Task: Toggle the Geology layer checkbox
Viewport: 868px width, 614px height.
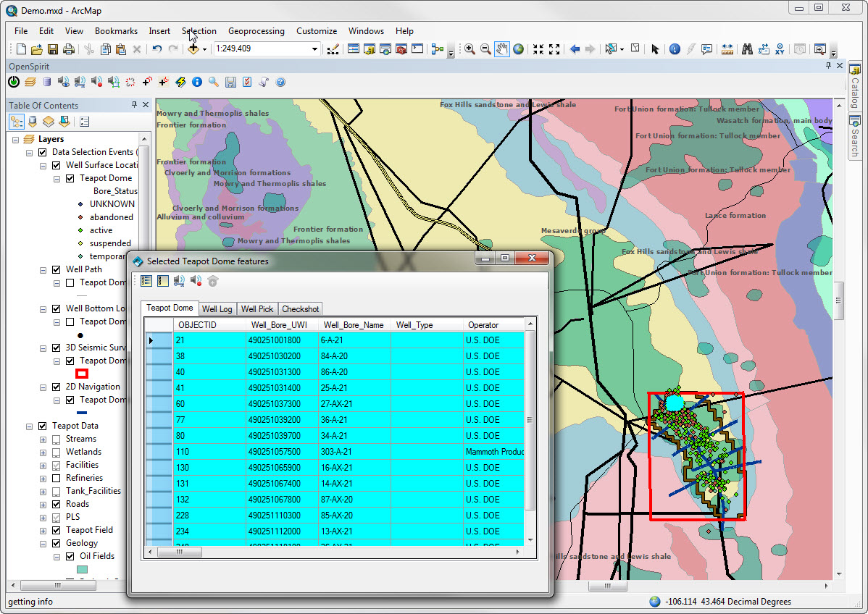Action: (x=57, y=543)
